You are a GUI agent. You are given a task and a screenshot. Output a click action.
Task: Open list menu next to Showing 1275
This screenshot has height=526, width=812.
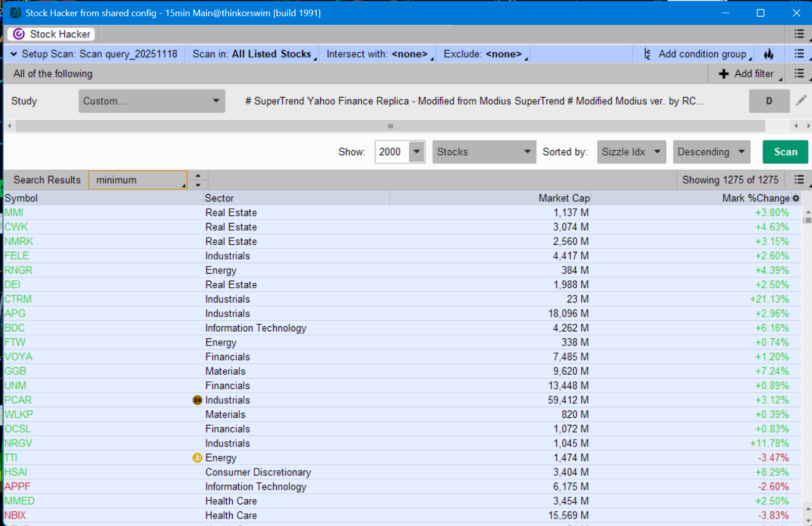(799, 180)
